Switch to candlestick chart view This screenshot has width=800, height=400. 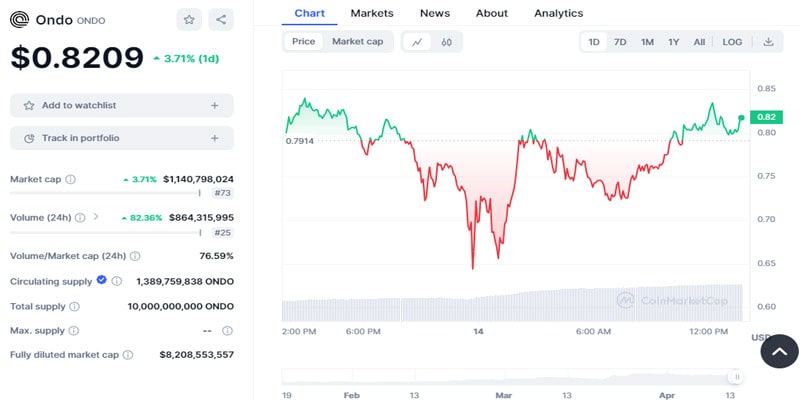click(x=446, y=42)
